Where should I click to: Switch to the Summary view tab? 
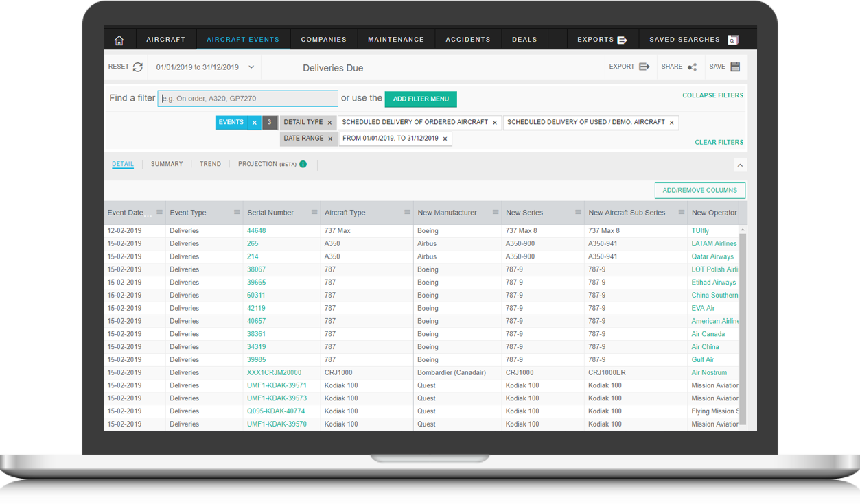pyautogui.click(x=167, y=164)
